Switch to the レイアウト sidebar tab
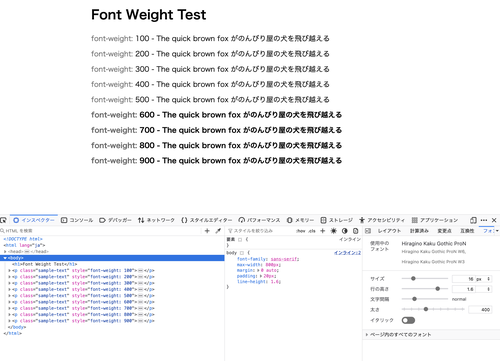This screenshot has height=361, width=500. tap(389, 231)
